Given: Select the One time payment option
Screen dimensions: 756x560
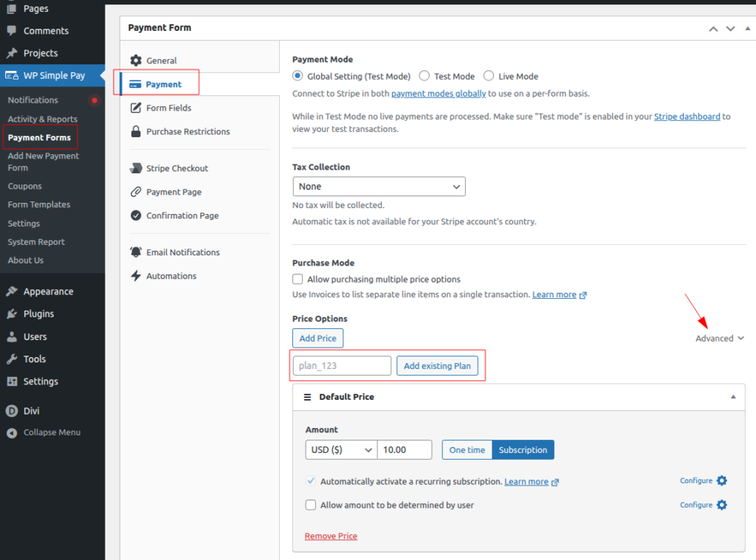Looking at the screenshot, I should tap(467, 450).
